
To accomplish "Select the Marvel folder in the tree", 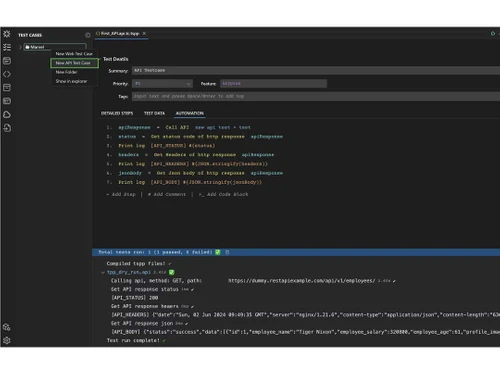I will (x=55, y=47).
